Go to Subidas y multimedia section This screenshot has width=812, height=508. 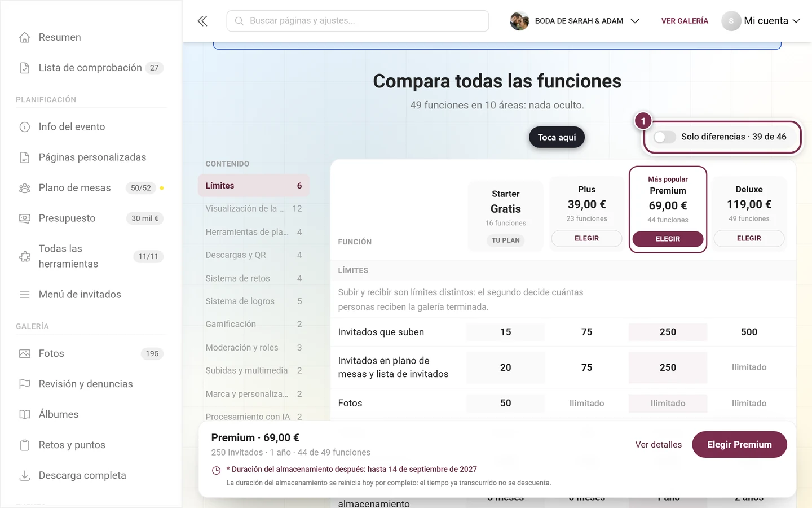254,370
